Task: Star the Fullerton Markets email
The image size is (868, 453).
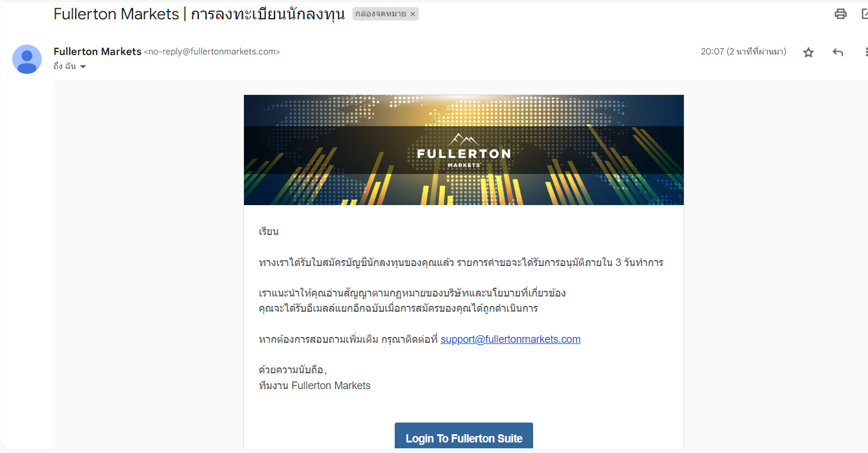Action: [809, 52]
